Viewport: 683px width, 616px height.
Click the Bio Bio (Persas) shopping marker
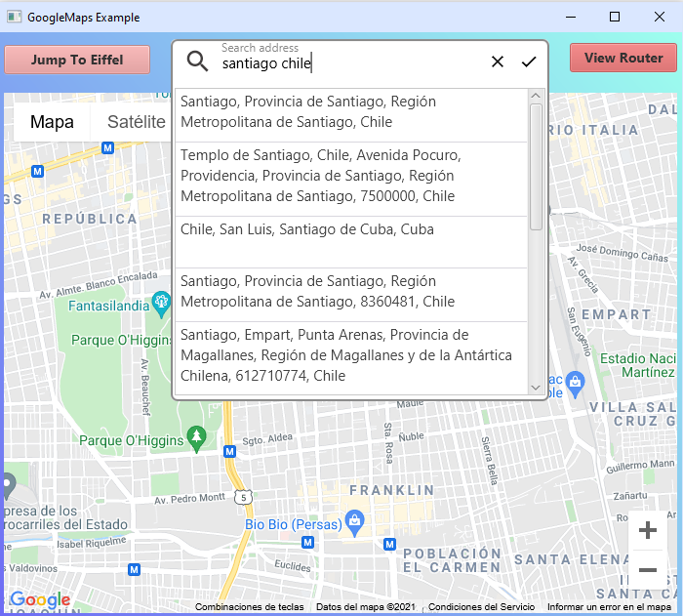(x=354, y=522)
